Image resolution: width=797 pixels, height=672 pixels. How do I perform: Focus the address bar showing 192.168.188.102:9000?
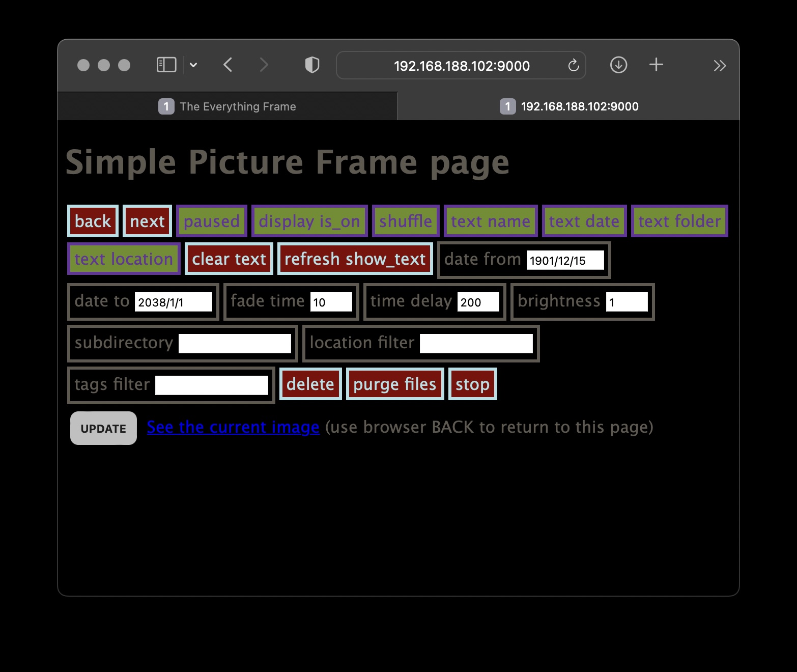[x=461, y=65]
